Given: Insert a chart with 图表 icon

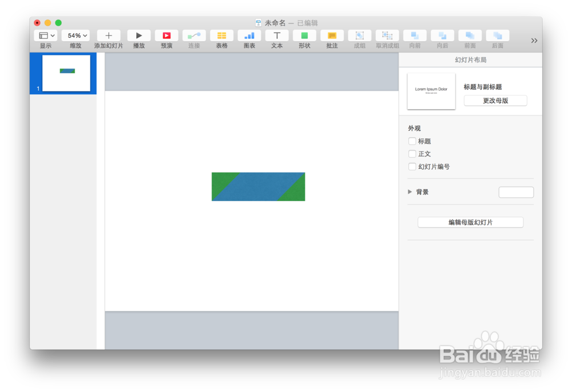Looking at the screenshot, I should 249,35.
